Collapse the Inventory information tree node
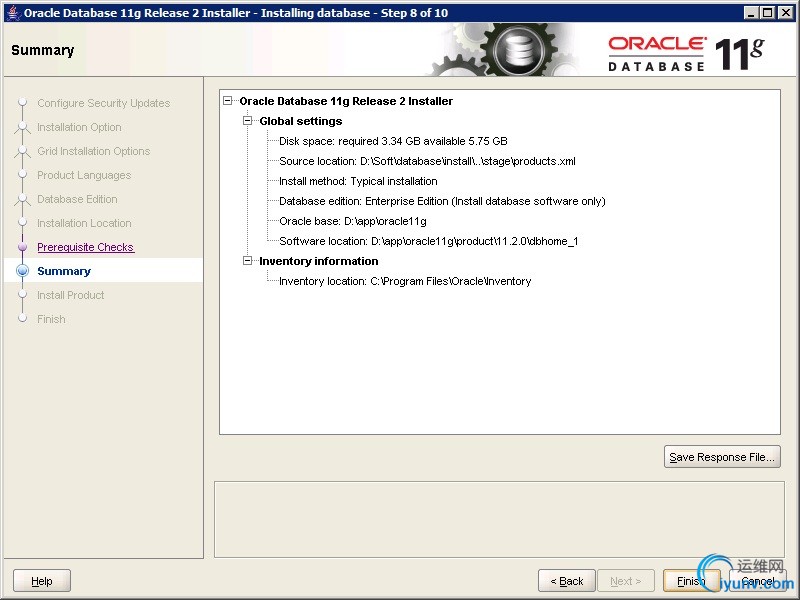The height and width of the screenshot is (600, 800). pos(247,261)
